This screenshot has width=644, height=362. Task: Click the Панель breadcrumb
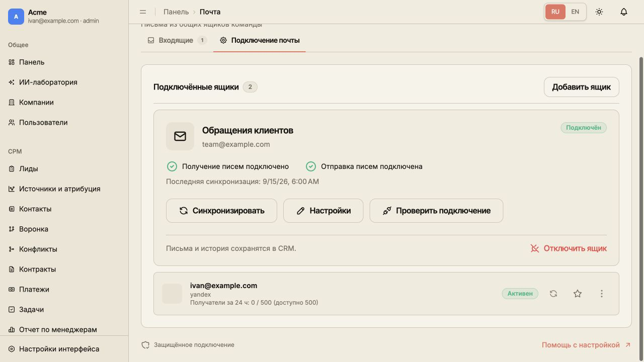point(176,12)
